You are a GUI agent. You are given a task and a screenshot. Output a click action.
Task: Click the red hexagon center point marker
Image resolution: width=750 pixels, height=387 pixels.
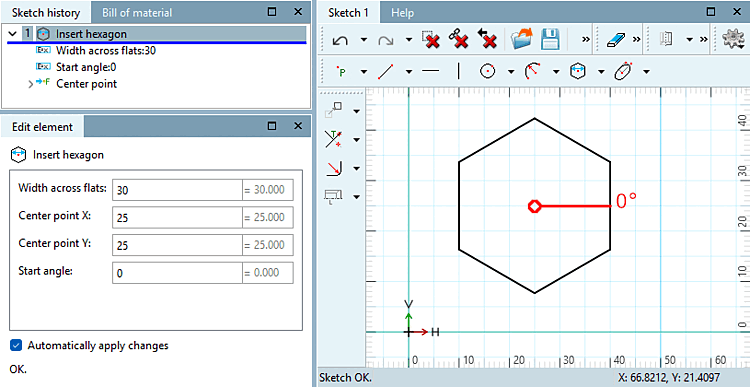(534, 206)
